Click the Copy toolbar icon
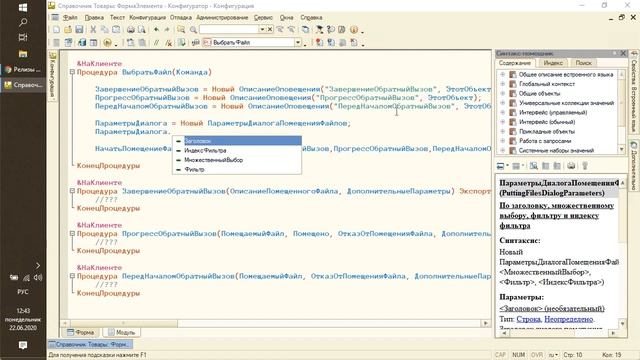Image resolution: width=640 pixels, height=360 pixels. coord(104,30)
